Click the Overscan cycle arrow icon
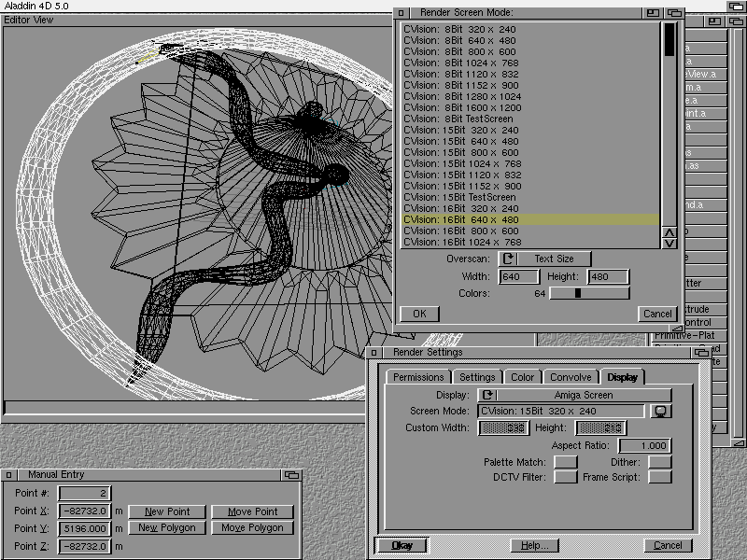The width and height of the screenshot is (747, 560). [x=508, y=259]
